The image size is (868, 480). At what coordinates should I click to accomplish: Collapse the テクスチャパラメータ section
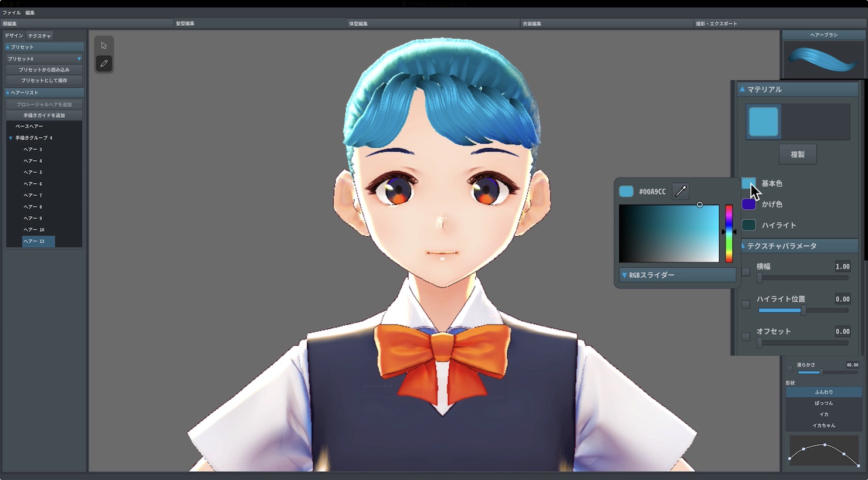(798, 246)
